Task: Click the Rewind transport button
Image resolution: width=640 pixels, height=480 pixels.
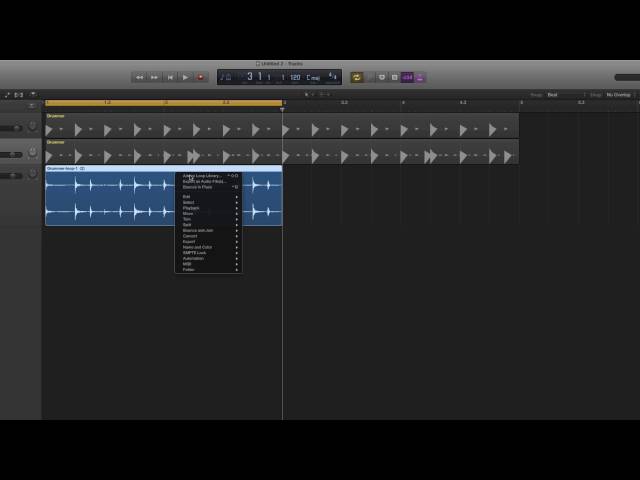Action: pyautogui.click(x=140, y=77)
